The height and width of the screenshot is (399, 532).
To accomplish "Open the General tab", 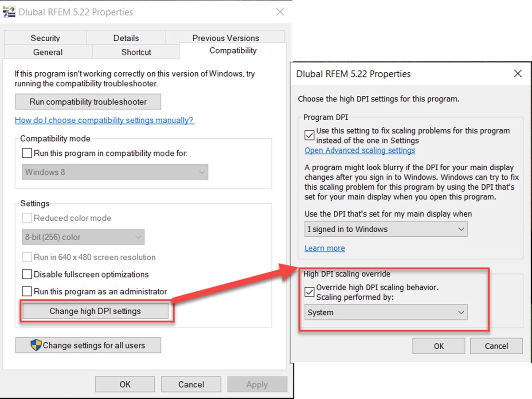I will [x=48, y=52].
